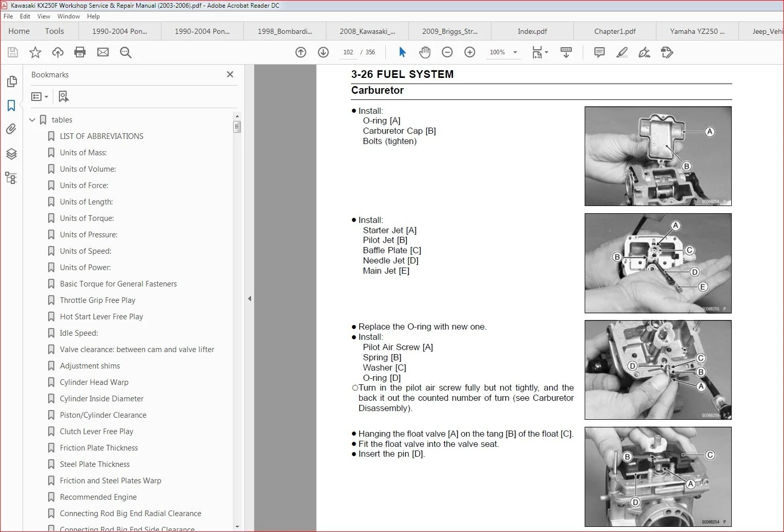Screen dimensions: 784x532
Task: Open the zoom level dropdown
Action: (x=515, y=52)
